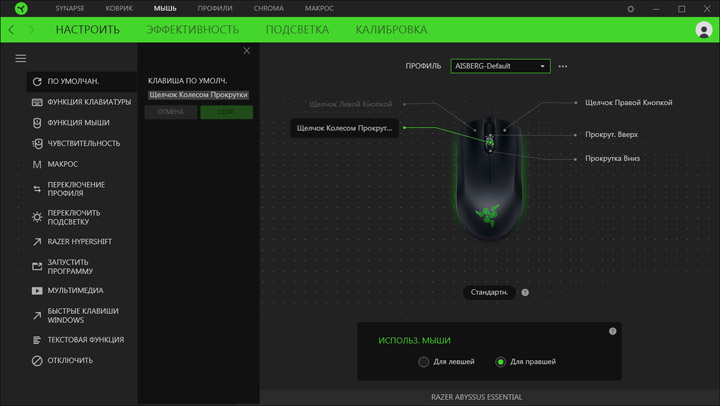Select the right-handed radio option
Screen dimensions: 720x406
[501, 362]
